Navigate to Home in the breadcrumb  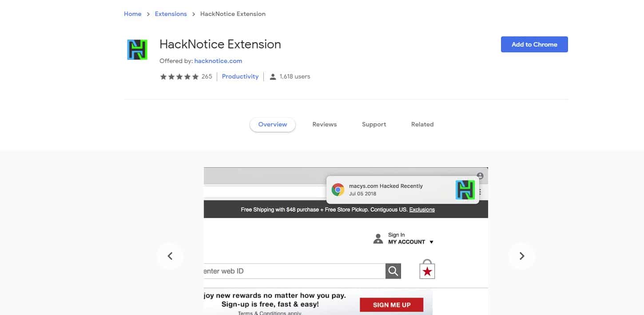tap(132, 14)
